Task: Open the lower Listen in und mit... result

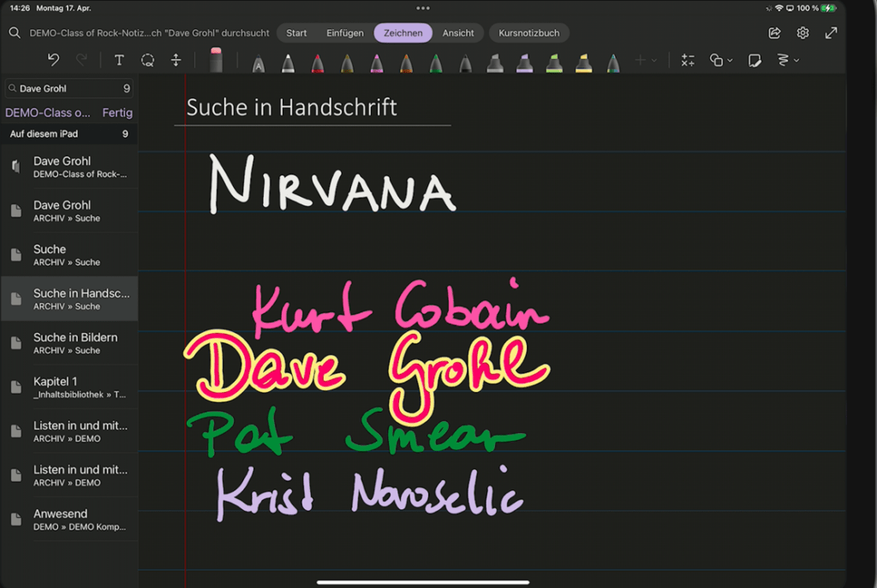Action: [x=69, y=476]
